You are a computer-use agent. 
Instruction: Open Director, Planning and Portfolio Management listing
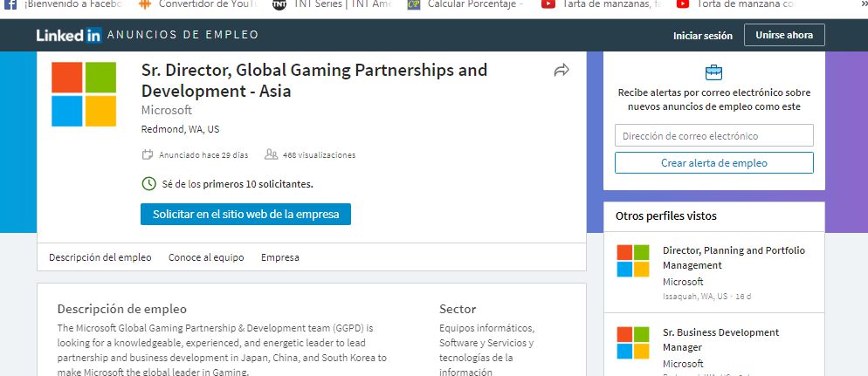(x=734, y=257)
